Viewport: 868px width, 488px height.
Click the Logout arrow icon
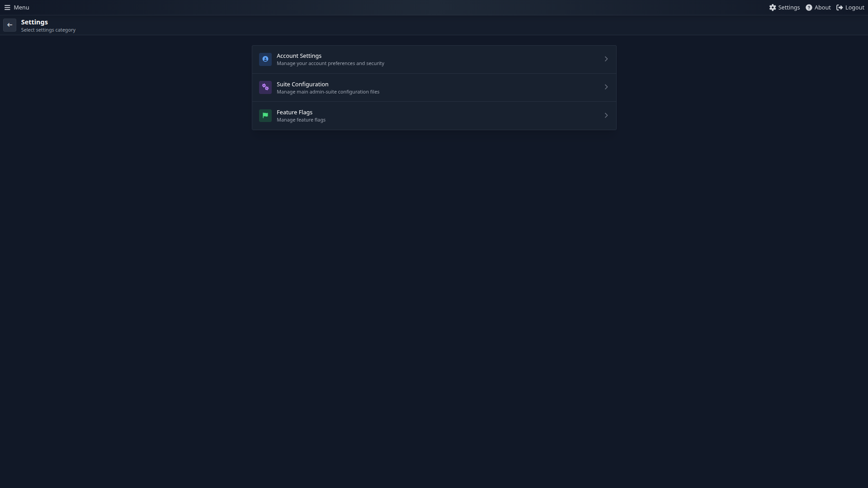click(839, 7)
